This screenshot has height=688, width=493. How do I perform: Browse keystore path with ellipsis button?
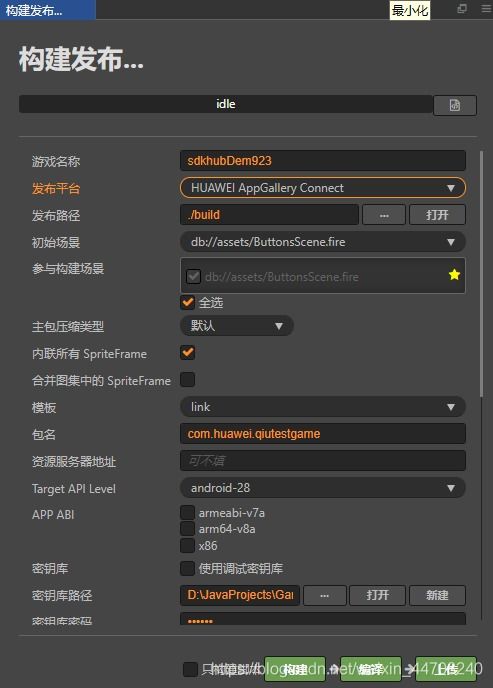[325, 595]
